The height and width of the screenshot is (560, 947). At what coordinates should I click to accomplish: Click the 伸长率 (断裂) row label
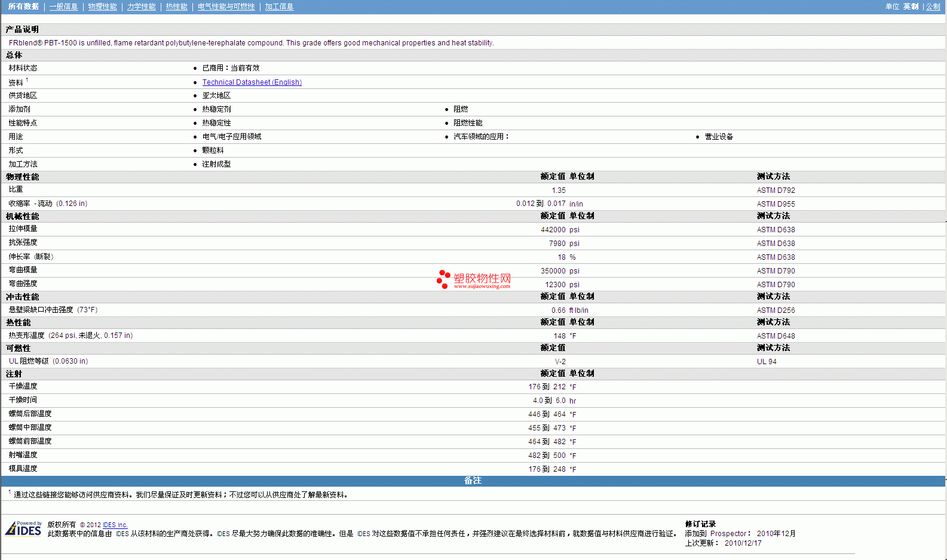point(31,257)
